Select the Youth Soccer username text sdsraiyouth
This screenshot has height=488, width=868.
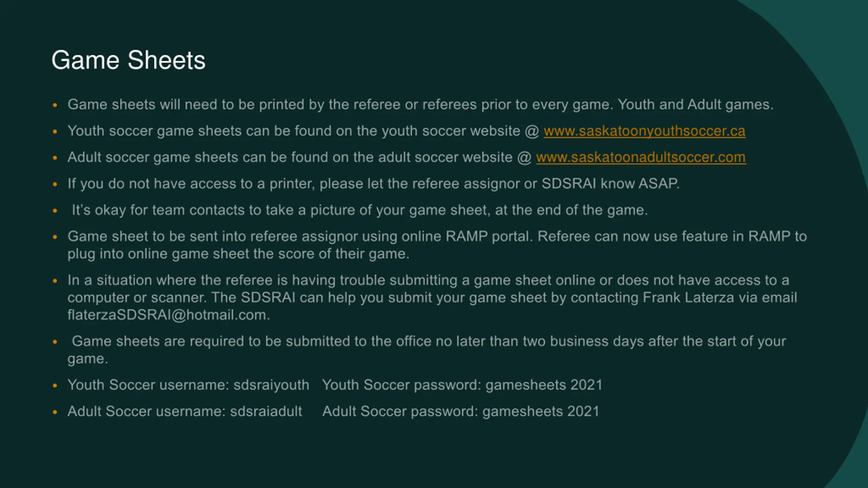point(271,385)
